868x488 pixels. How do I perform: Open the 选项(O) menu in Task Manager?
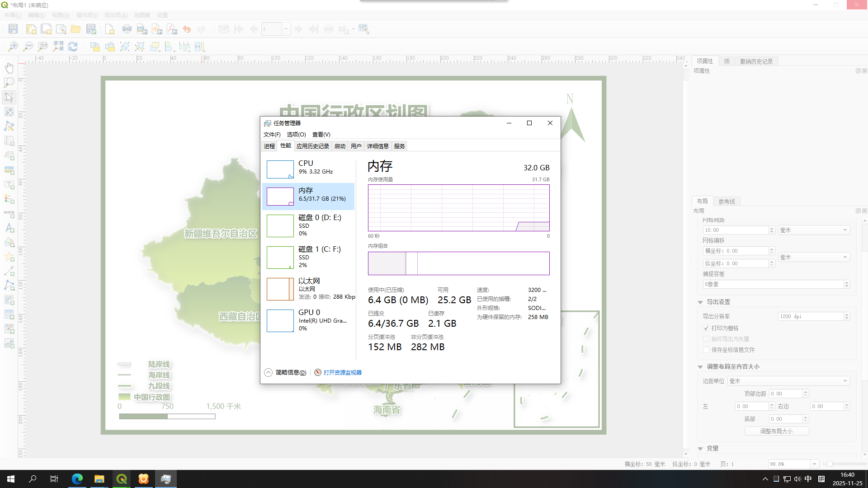pos(296,134)
